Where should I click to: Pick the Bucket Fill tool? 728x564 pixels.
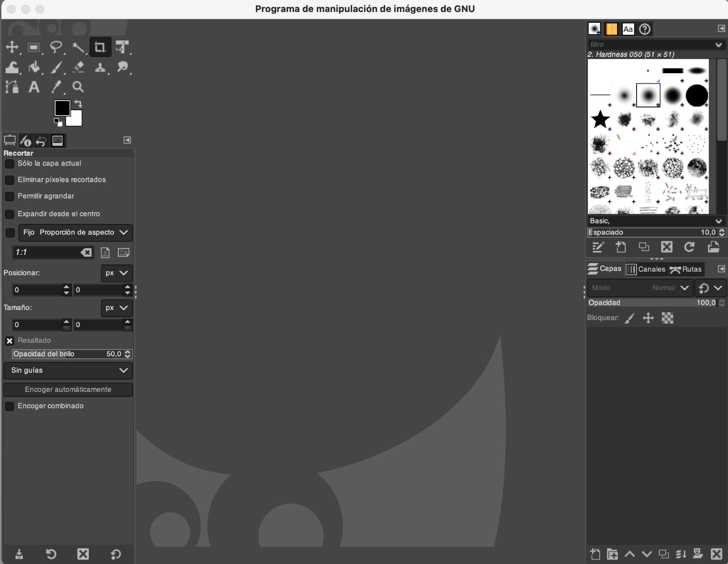coord(34,67)
